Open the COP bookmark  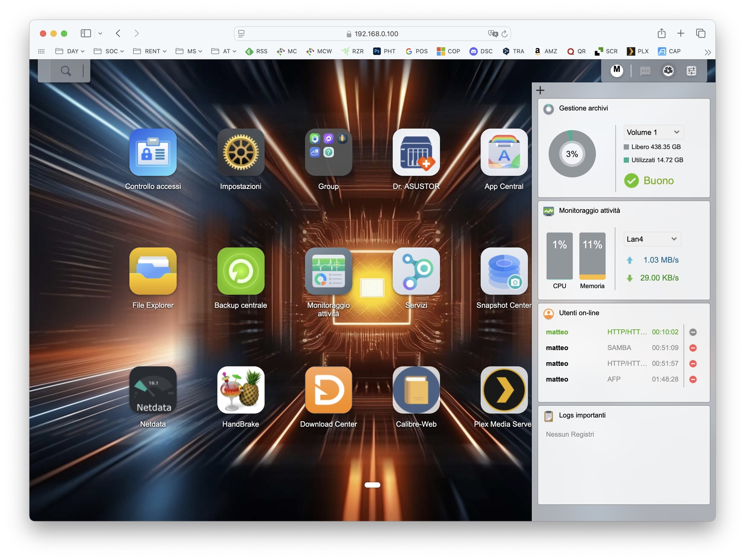448,51
